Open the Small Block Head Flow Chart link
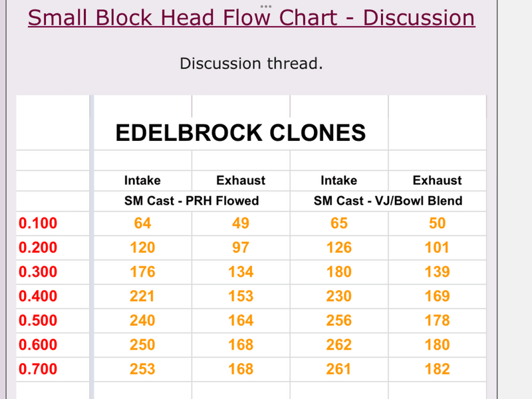Image resolution: width=532 pixels, height=399 pixels. 251,18
